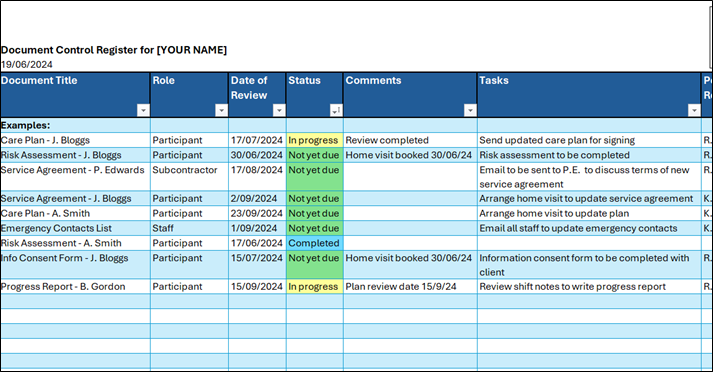Select 'Care Plan - A. Smith' cell

coord(75,213)
